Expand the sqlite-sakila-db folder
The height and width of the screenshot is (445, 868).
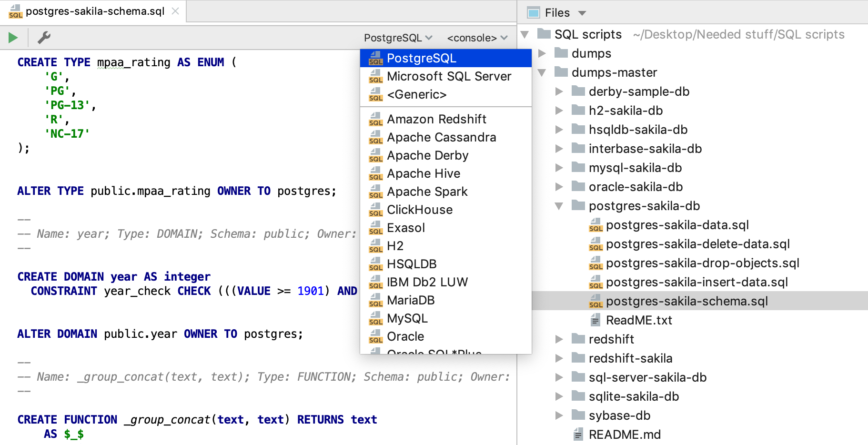click(x=559, y=396)
